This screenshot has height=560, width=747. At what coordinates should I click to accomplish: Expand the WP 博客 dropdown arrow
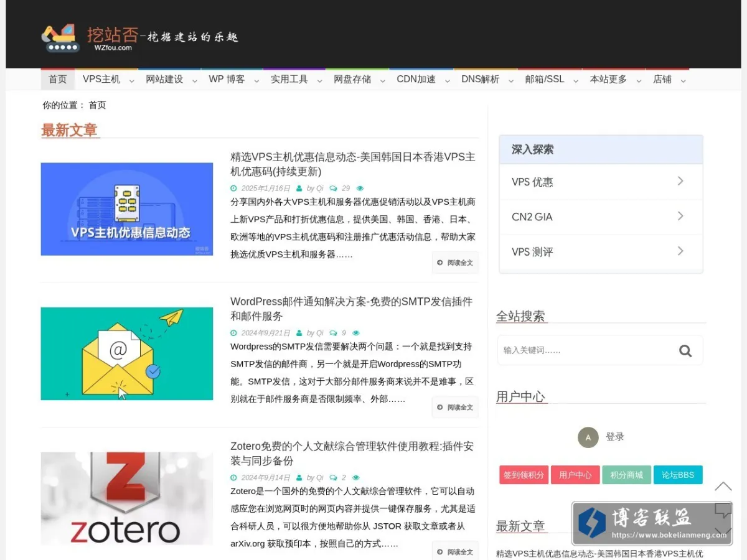(256, 81)
